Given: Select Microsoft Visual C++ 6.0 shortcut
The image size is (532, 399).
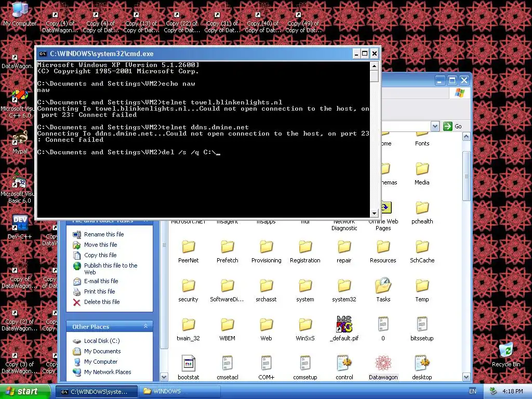Looking at the screenshot, I should (18, 103).
